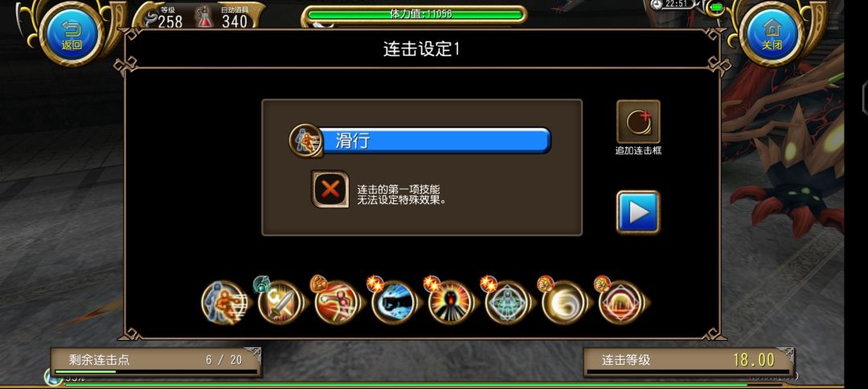
Task: Select the blue 滑行 skill bar
Action: pos(435,141)
